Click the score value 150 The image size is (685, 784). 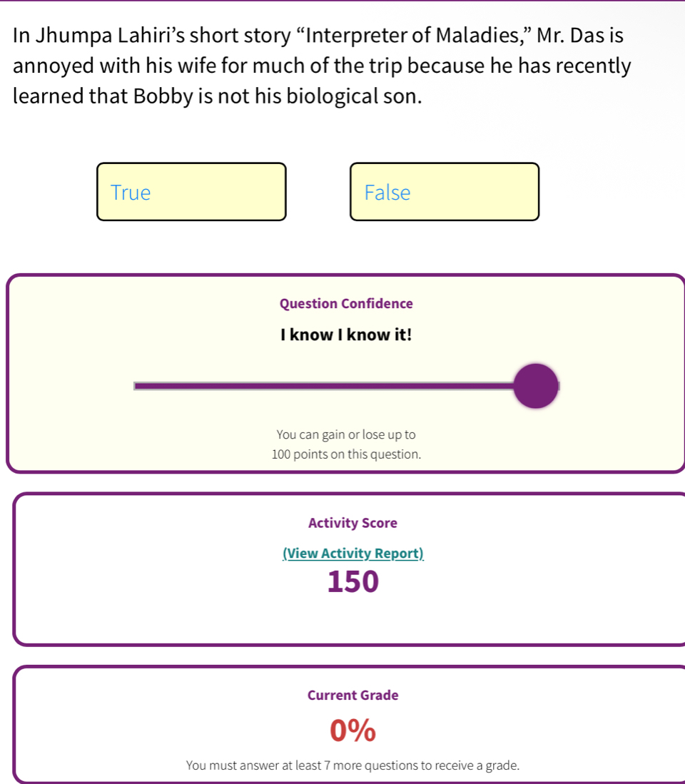(352, 581)
